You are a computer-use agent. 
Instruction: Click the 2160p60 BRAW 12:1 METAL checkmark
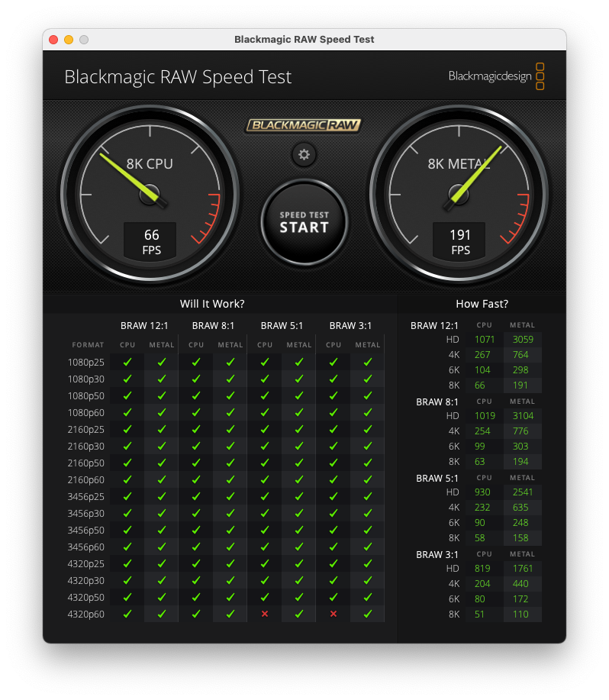pos(162,479)
